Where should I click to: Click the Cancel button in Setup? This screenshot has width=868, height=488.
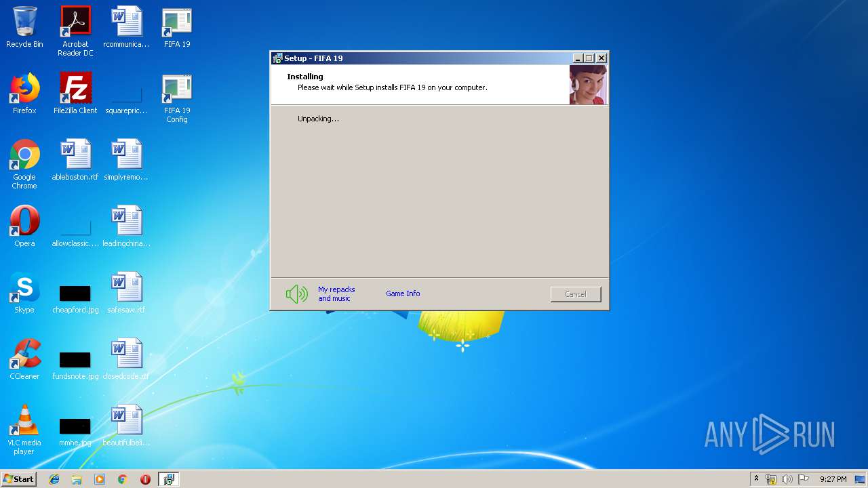coord(575,294)
